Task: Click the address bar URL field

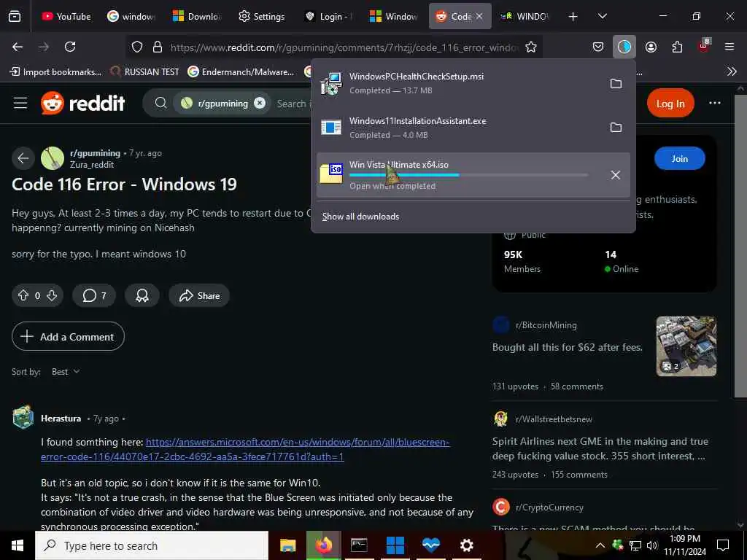Action: pyautogui.click(x=343, y=47)
